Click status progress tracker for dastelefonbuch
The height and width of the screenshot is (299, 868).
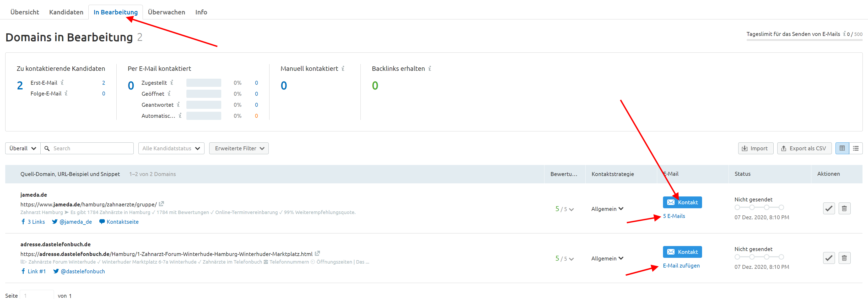tap(759, 257)
